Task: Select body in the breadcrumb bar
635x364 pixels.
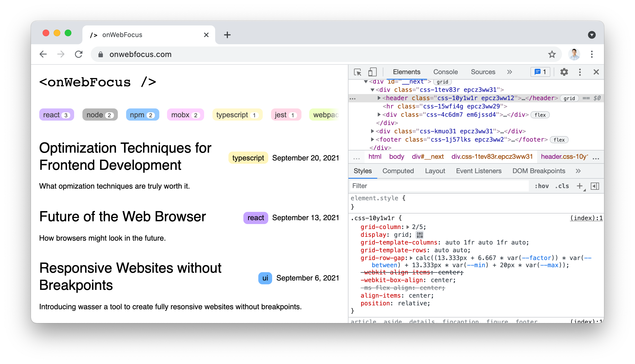Action: pyautogui.click(x=397, y=157)
